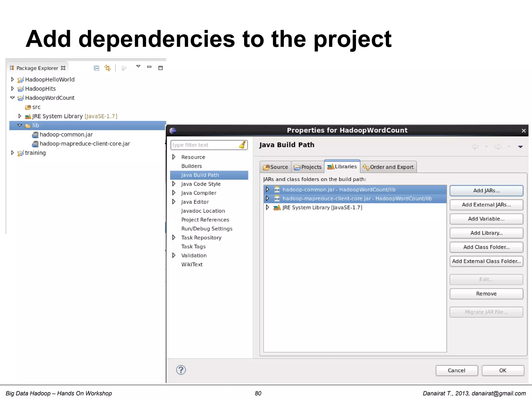The width and height of the screenshot is (532, 399).
Task: Open forward history dropdown arrow
Action: coord(509,147)
